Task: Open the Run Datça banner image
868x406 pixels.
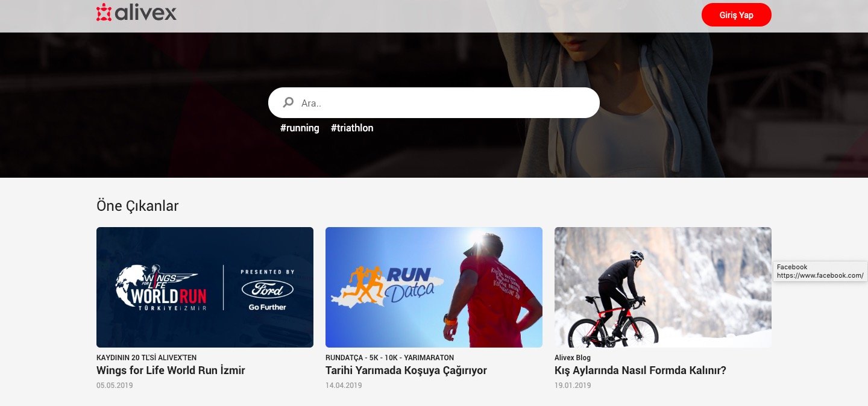Action: click(x=434, y=287)
